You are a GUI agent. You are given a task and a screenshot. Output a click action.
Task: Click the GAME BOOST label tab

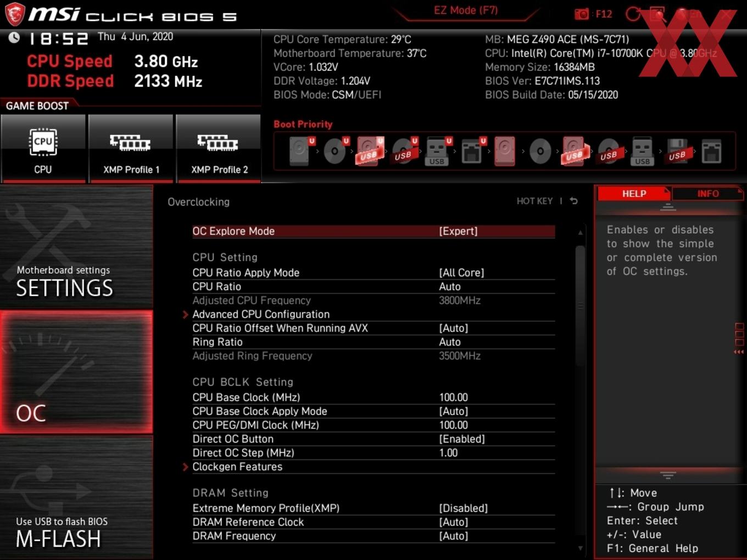pyautogui.click(x=37, y=106)
